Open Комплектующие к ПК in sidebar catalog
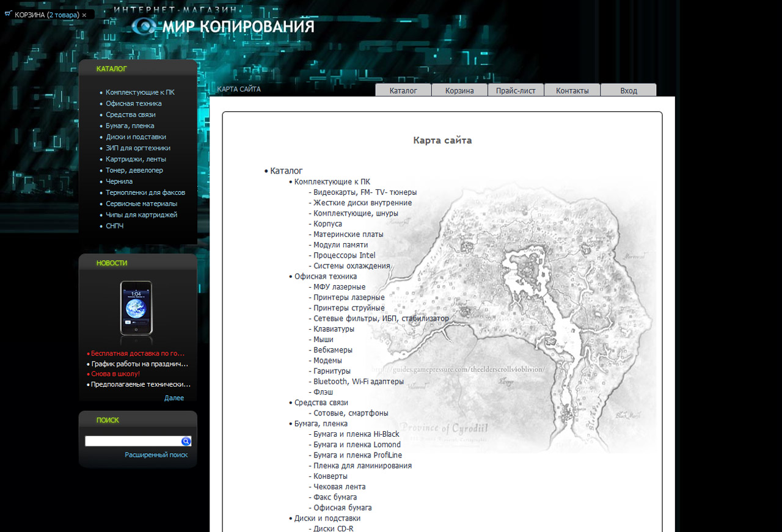782x532 pixels. pyautogui.click(x=140, y=92)
